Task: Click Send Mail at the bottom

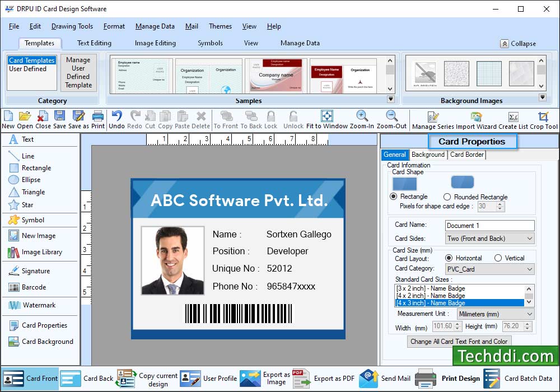Action: pyautogui.click(x=385, y=379)
